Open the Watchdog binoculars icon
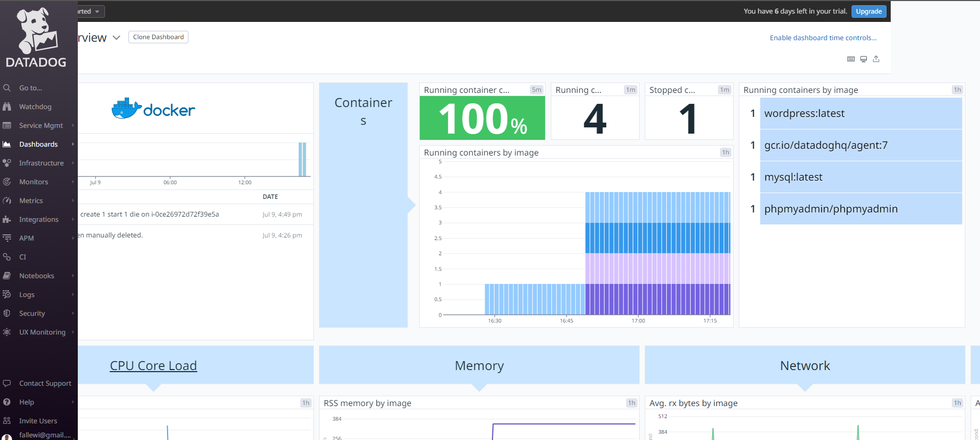 click(7, 106)
